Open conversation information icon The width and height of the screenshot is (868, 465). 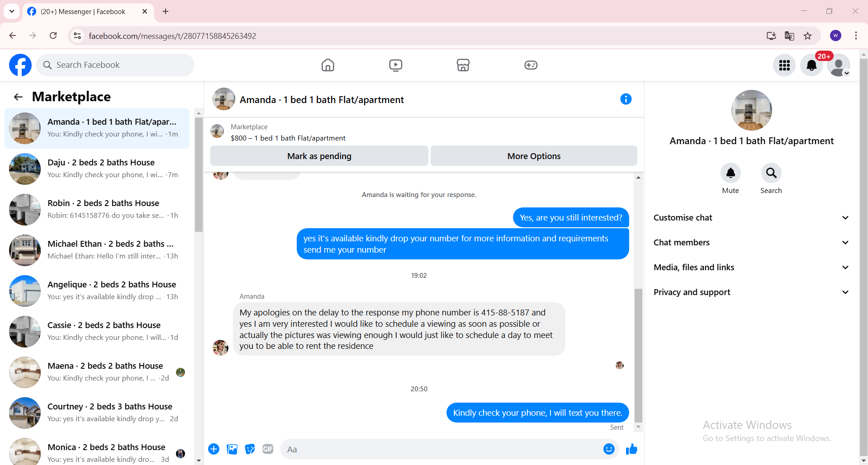tap(626, 99)
